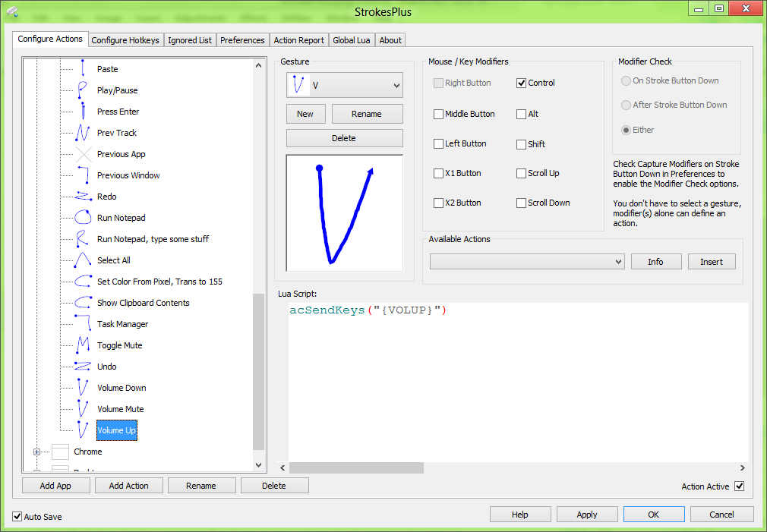Click the Show Clipboard Contents gesture icon
This screenshot has width=767, height=532.
[84, 303]
